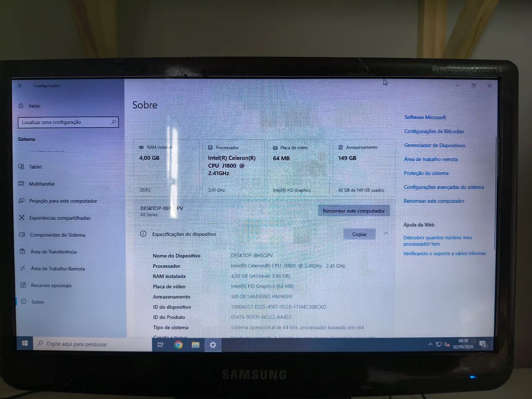The image size is (532, 399).
Task: Collapse the Especificações do dispositivo section
Action: click(x=386, y=234)
